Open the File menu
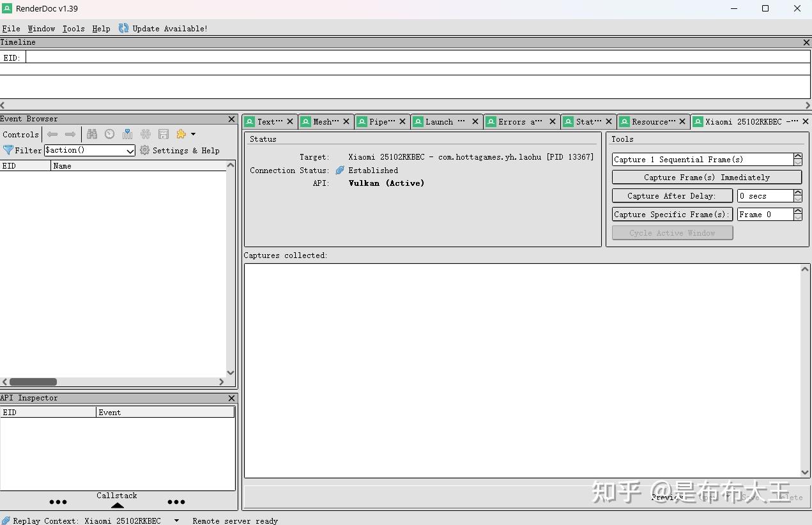812x525 pixels. (x=11, y=29)
